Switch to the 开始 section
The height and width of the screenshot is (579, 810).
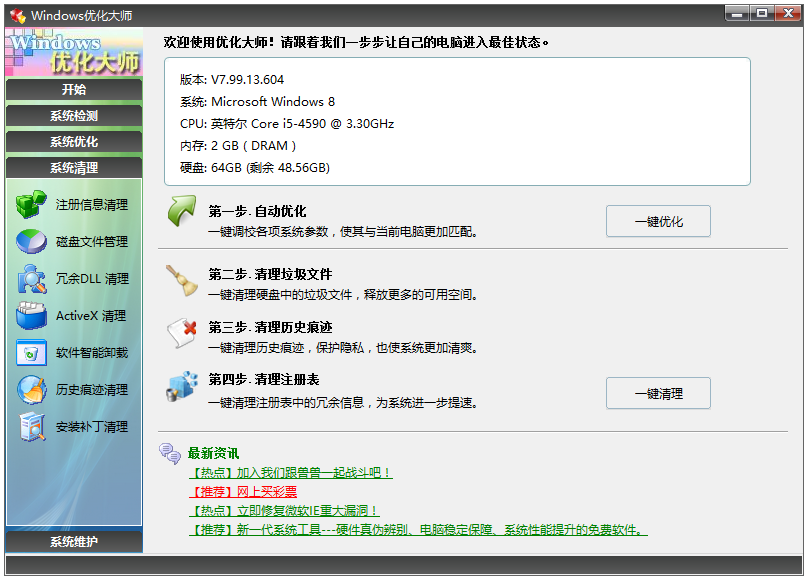click(x=73, y=90)
